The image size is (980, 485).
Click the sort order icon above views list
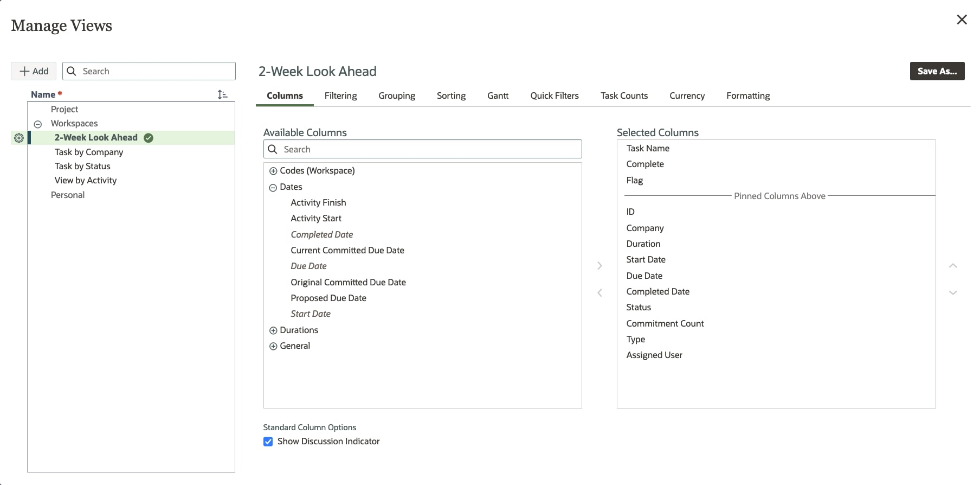[222, 94]
